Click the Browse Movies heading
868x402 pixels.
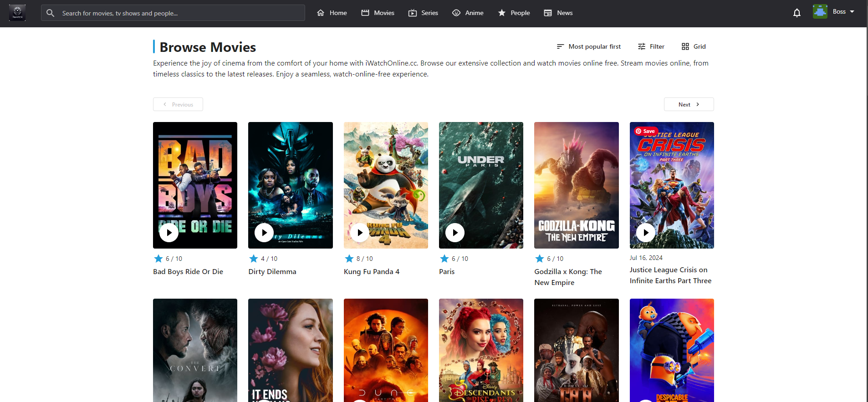pos(208,47)
